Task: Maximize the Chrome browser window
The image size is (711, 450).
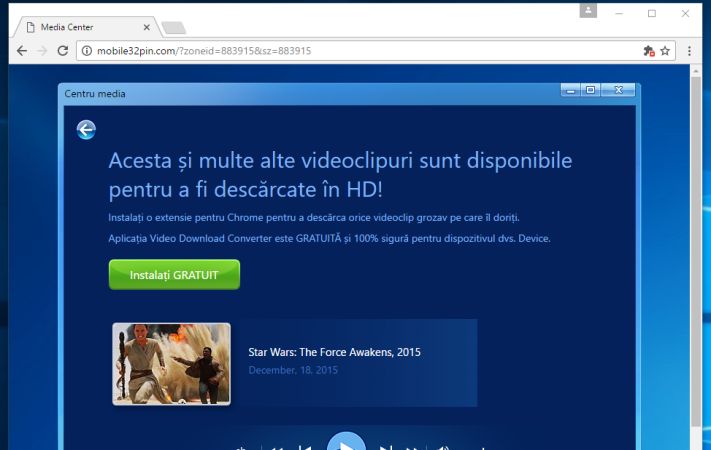Action: click(x=652, y=14)
